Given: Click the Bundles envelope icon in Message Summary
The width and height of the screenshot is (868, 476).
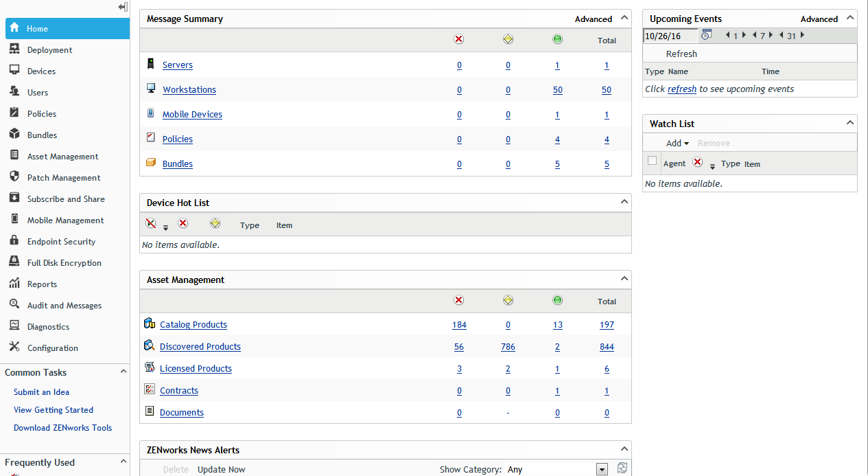Looking at the screenshot, I should [151, 163].
